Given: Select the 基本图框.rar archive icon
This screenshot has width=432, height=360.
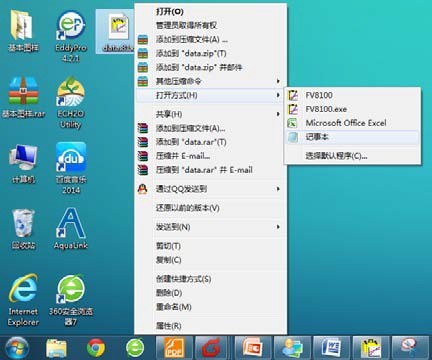Looking at the screenshot, I should point(23,97).
